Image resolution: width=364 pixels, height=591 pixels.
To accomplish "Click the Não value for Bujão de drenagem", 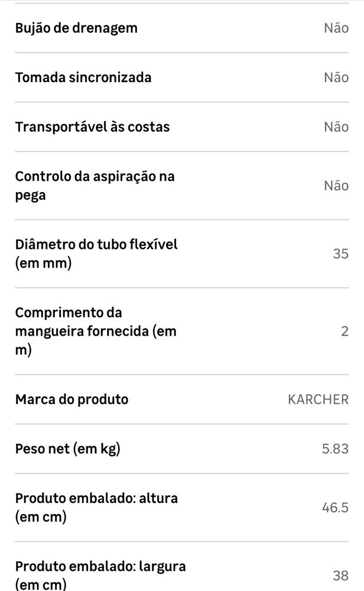I will pos(336,28).
